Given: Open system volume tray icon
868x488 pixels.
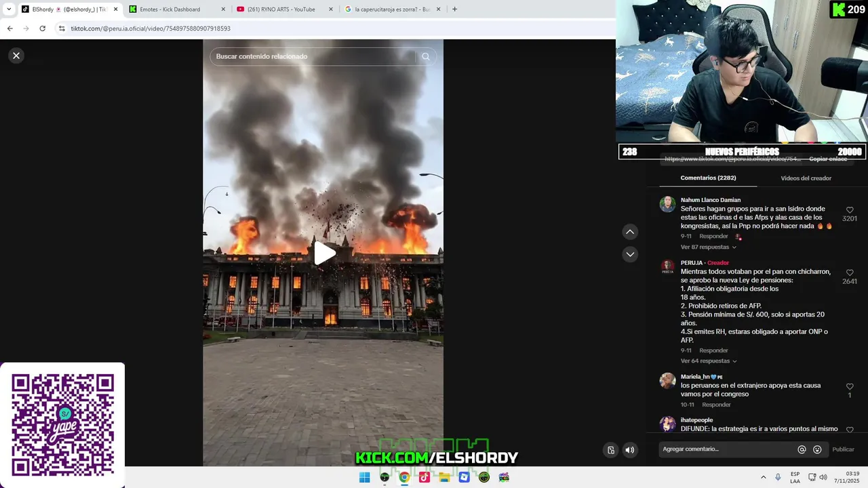Looking at the screenshot, I should (823, 477).
